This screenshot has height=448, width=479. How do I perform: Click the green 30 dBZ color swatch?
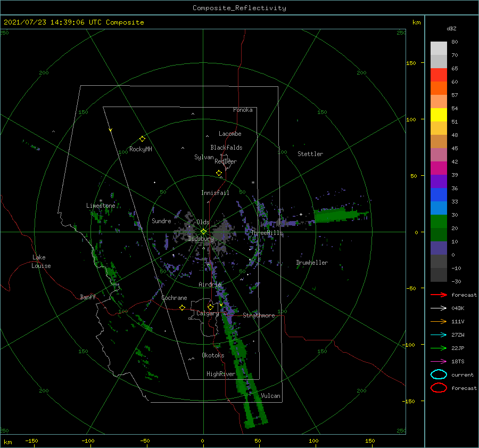[x=439, y=221]
